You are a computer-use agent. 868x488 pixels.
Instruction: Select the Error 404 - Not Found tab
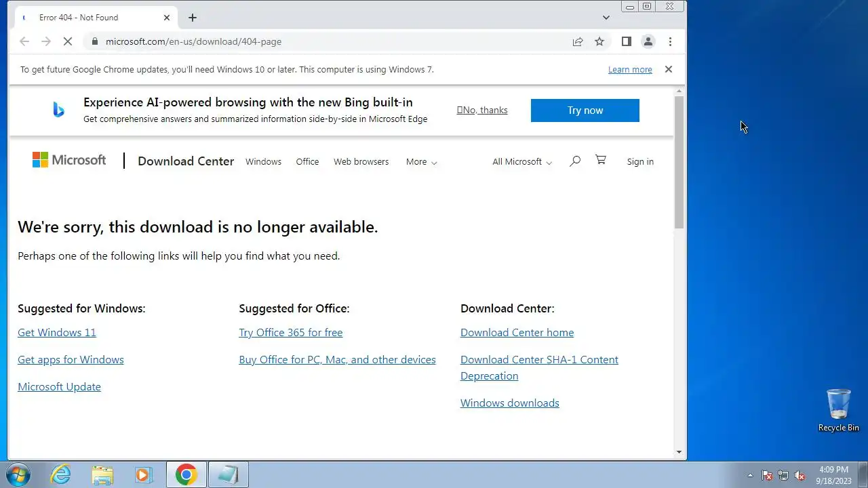(x=95, y=18)
